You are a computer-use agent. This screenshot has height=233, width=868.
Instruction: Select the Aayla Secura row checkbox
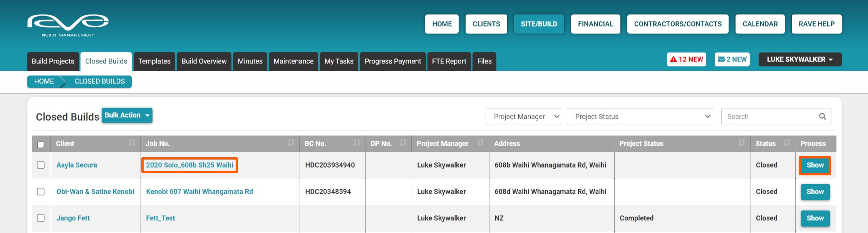(x=41, y=165)
